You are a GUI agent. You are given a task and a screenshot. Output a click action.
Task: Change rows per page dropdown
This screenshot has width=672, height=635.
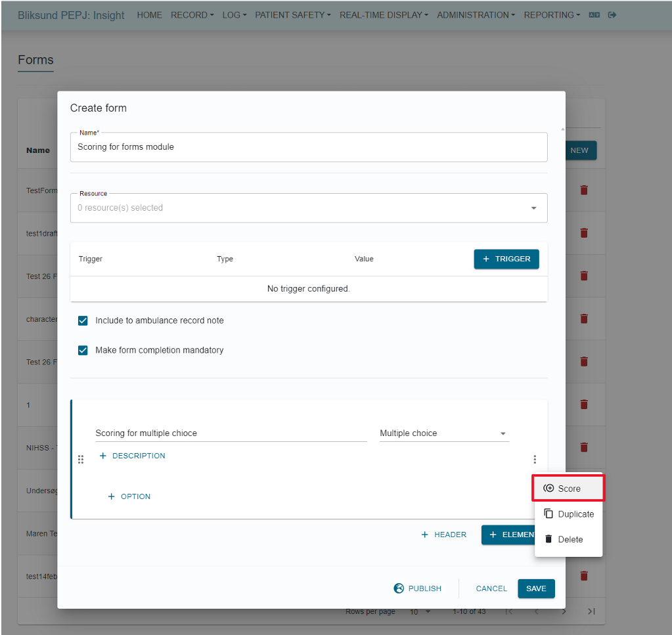pyautogui.click(x=420, y=611)
